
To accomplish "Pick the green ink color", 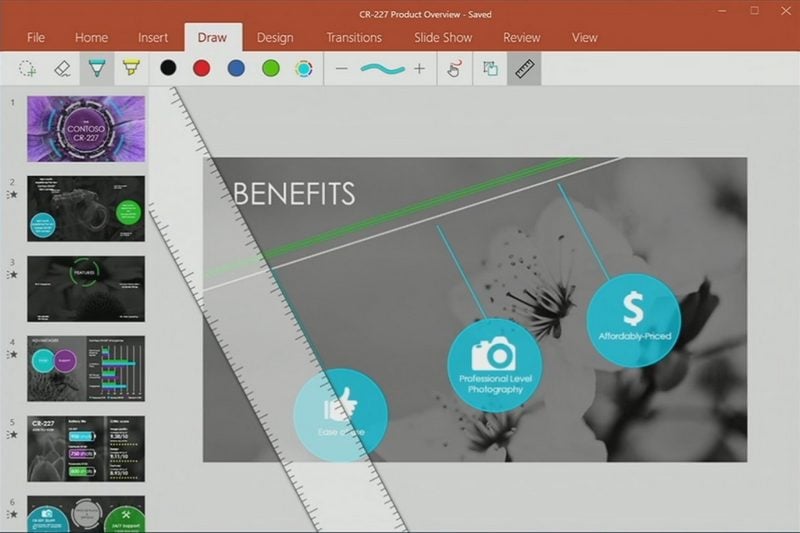I will (269, 68).
